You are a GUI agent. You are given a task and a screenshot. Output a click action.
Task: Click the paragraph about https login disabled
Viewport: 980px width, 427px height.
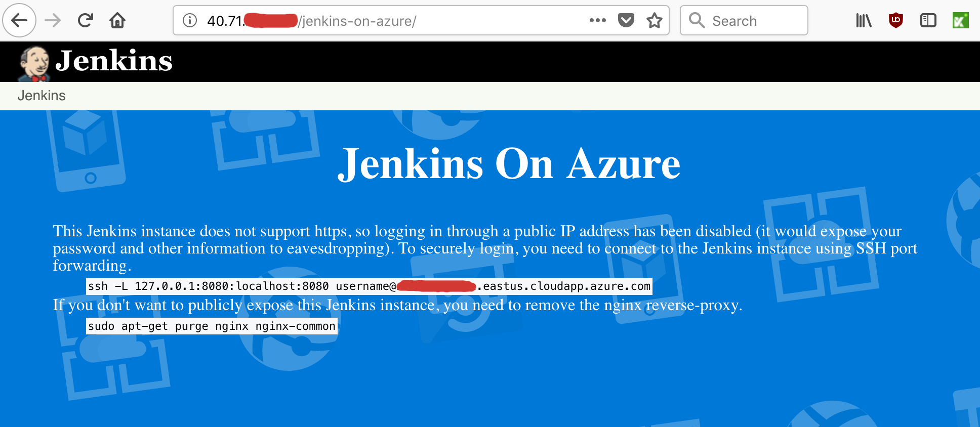(485, 248)
